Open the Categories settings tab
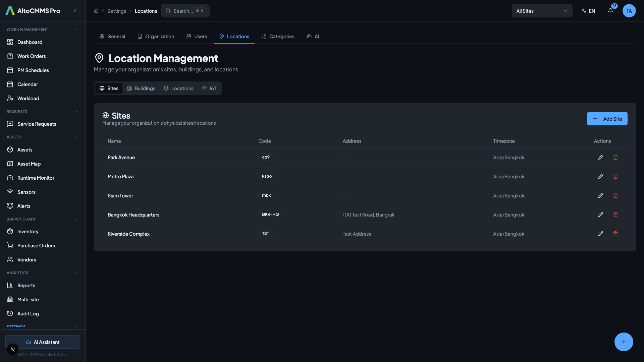The image size is (644, 362). click(278, 36)
